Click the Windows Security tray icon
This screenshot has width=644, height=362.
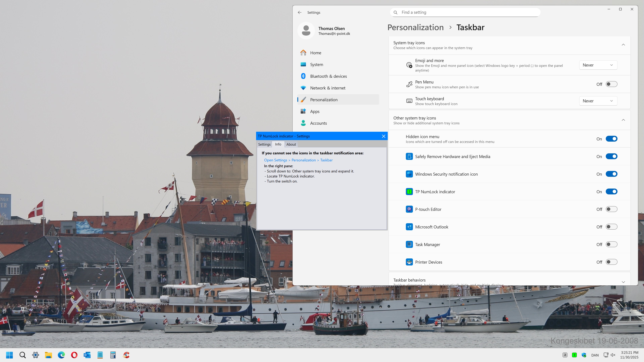pos(584,355)
